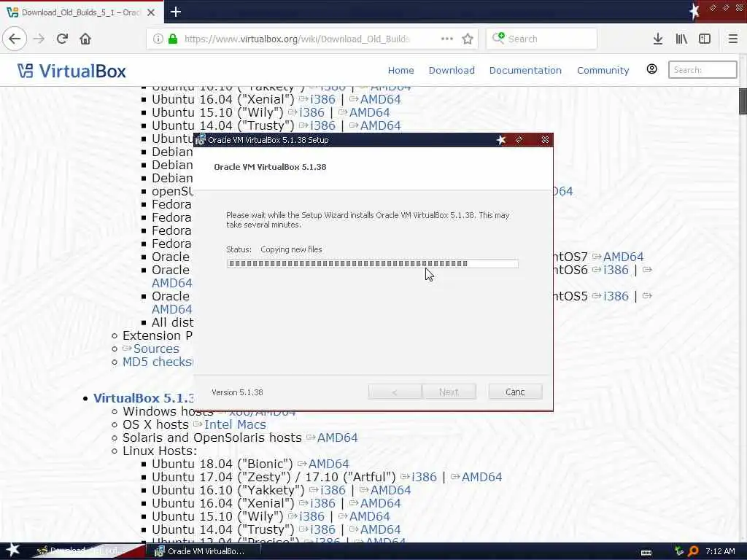This screenshot has height=560, width=747.
Task: Click the 'Version 5.1.38' text in setup wizard
Action: 237,392
